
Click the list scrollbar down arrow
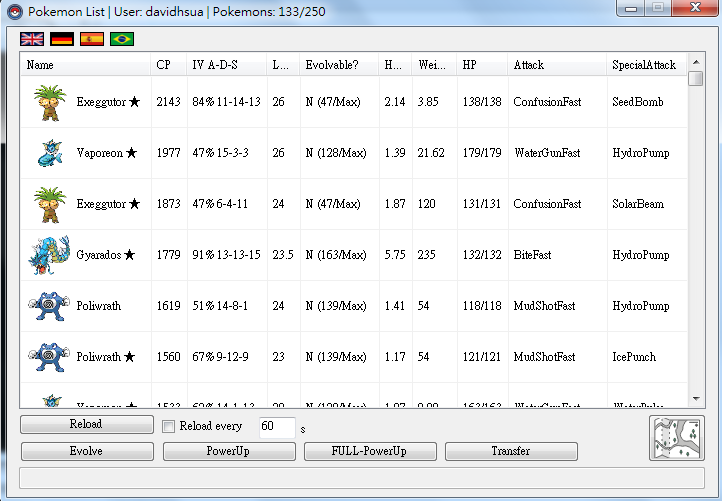tap(696, 399)
